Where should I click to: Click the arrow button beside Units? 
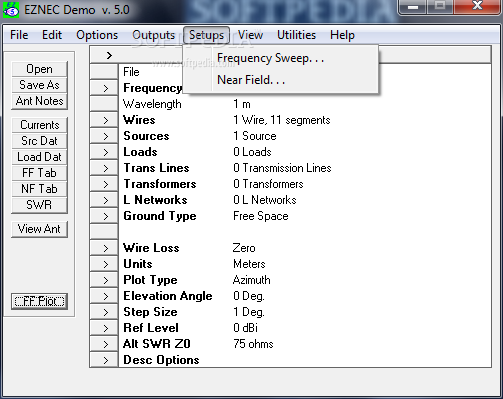click(x=104, y=264)
